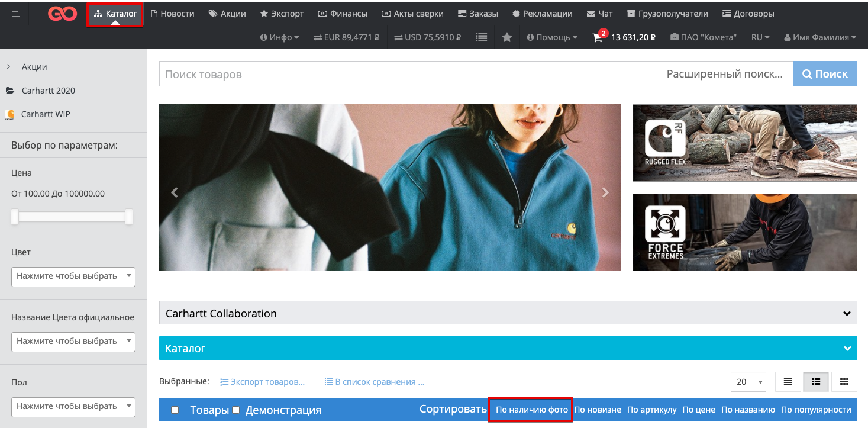
Task: Check the Товары select-all checkbox
Action: pos(175,410)
